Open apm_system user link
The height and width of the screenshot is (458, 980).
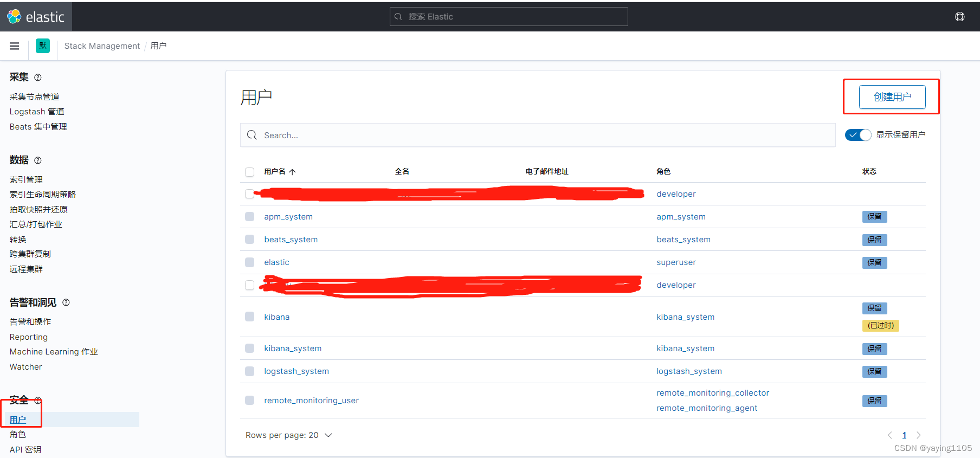288,217
